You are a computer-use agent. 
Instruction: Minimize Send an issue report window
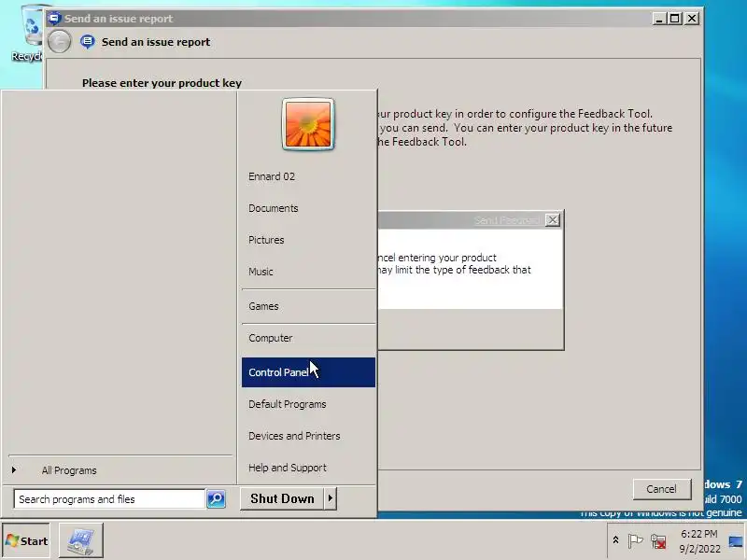click(x=659, y=19)
